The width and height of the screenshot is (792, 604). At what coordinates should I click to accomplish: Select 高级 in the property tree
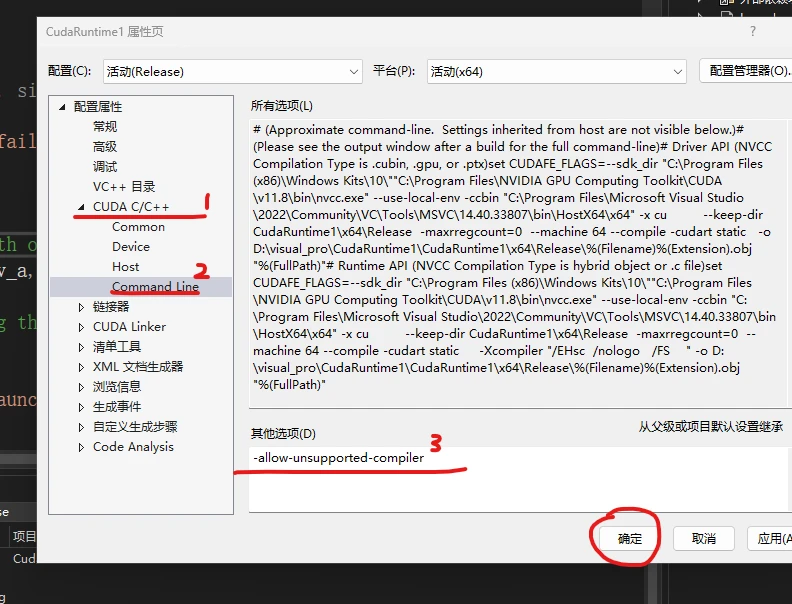tap(105, 146)
